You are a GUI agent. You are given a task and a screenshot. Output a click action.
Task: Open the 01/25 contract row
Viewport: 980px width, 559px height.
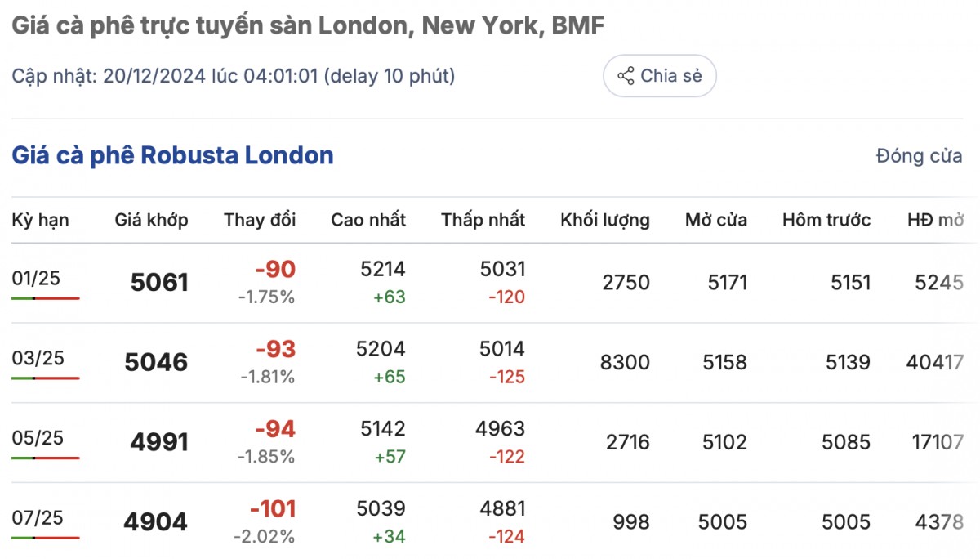pos(36,278)
